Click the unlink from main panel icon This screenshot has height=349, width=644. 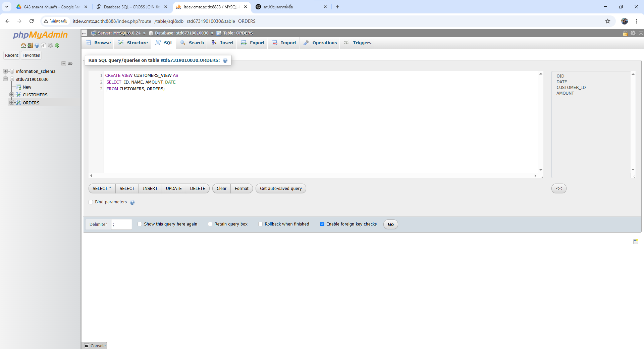(70, 63)
